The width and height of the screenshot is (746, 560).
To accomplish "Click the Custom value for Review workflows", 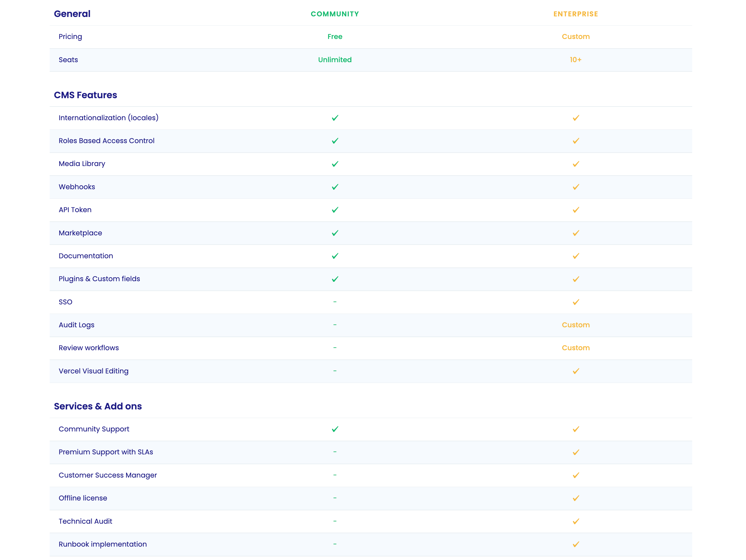I will pos(576,348).
